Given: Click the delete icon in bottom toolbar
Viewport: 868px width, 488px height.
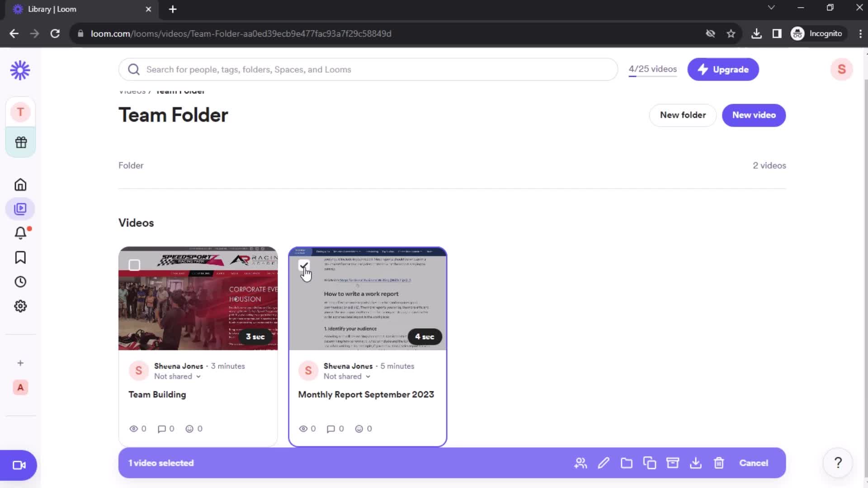Looking at the screenshot, I should [x=718, y=463].
